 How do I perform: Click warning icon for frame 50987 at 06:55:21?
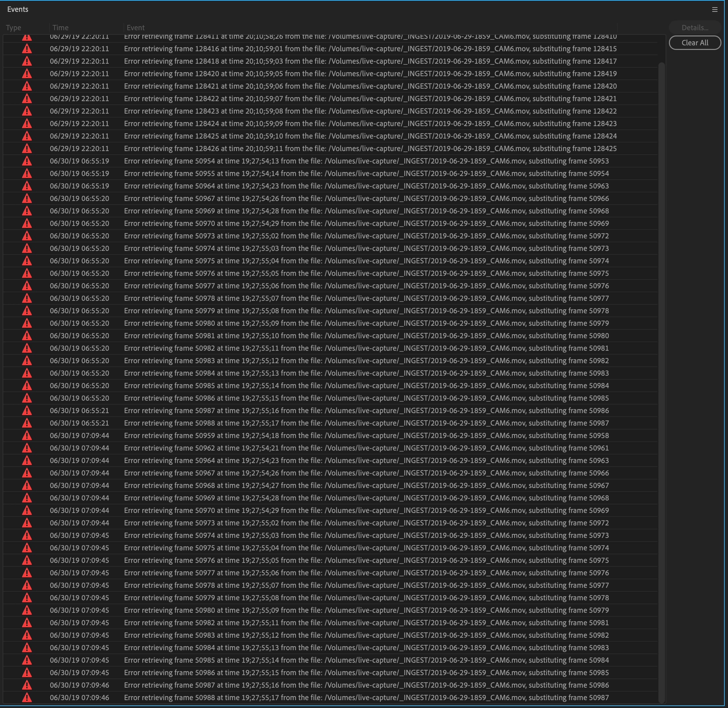[27, 410]
